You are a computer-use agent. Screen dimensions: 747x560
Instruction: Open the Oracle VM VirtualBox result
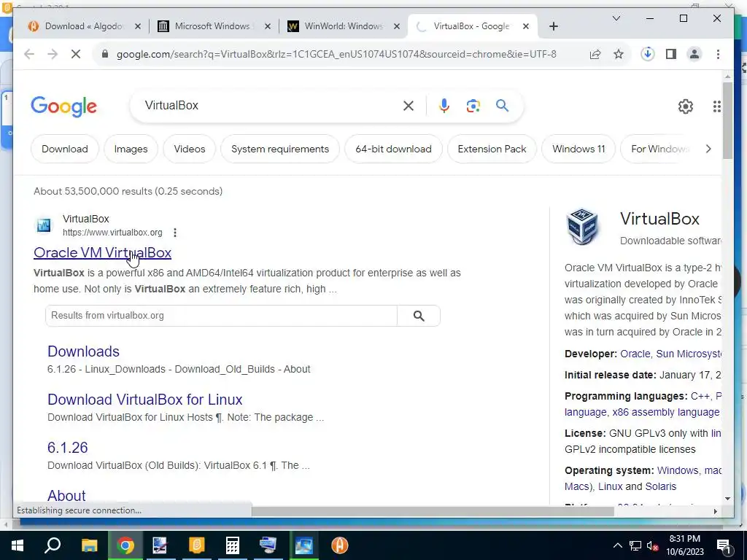102,253
